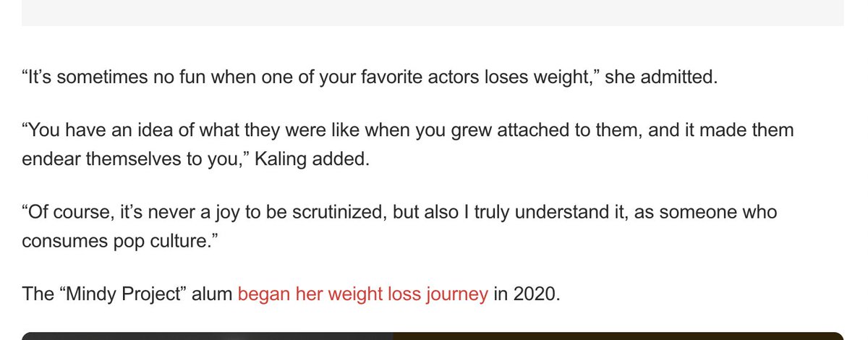Screen dimensions: 868x340
Task: Click the gray banner block above the article
Action: pyautogui.click(x=433, y=13)
